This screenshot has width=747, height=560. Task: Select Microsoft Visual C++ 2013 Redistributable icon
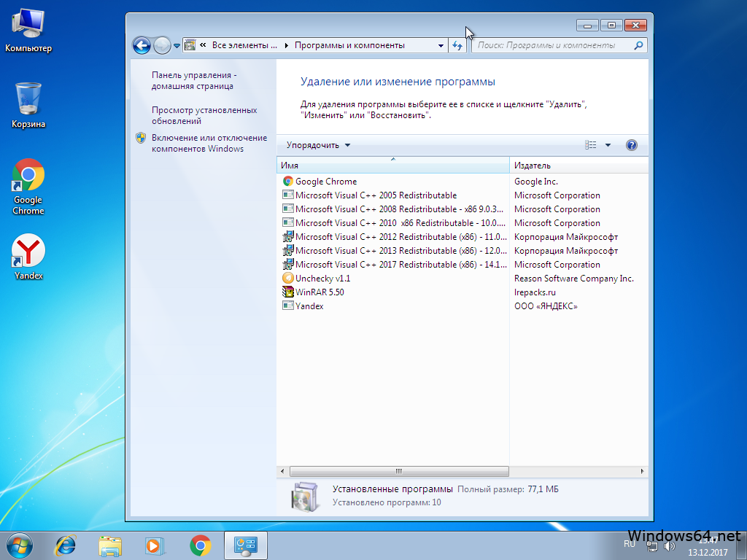(x=287, y=251)
